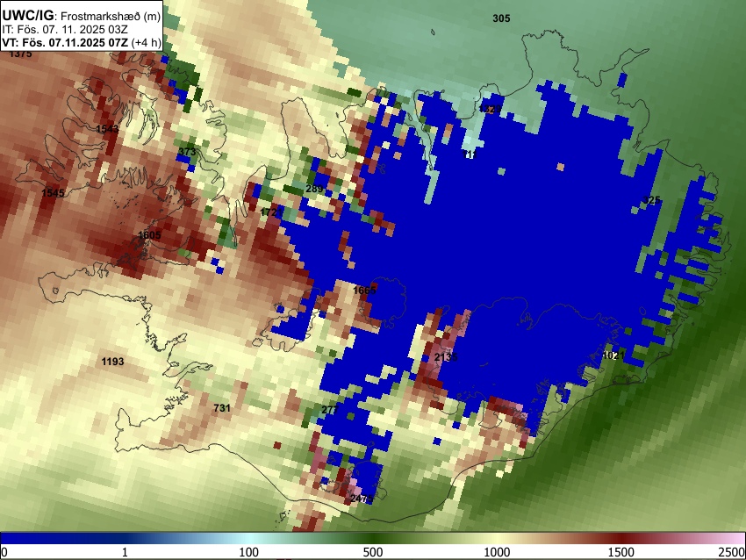Click the 277 map value
The image size is (746, 560).
pyautogui.click(x=330, y=410)
